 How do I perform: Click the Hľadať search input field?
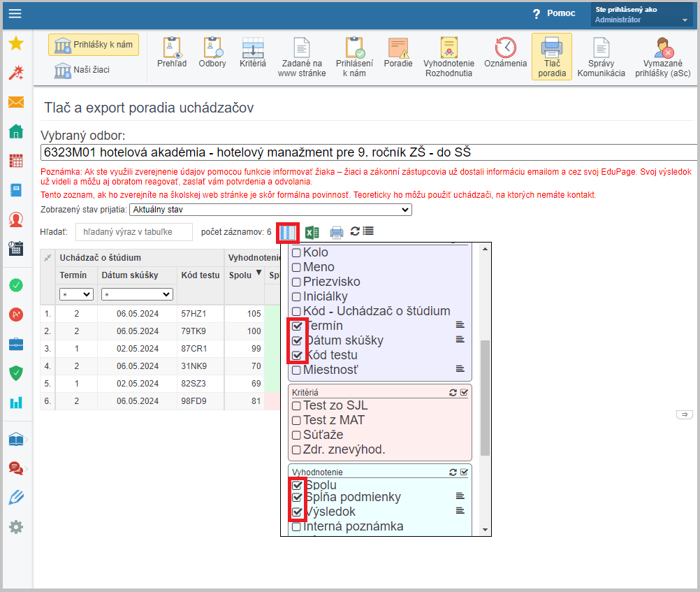[x=134, y=232]
